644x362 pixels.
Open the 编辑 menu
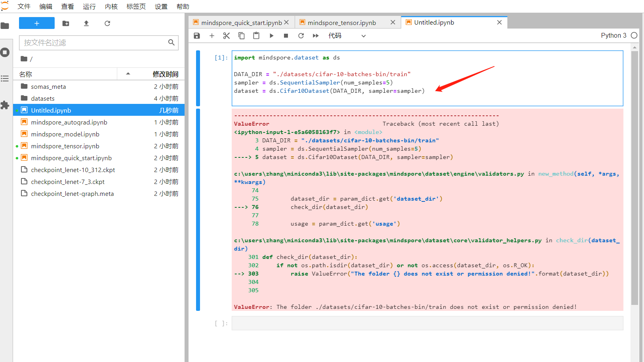tap(46, 6)
